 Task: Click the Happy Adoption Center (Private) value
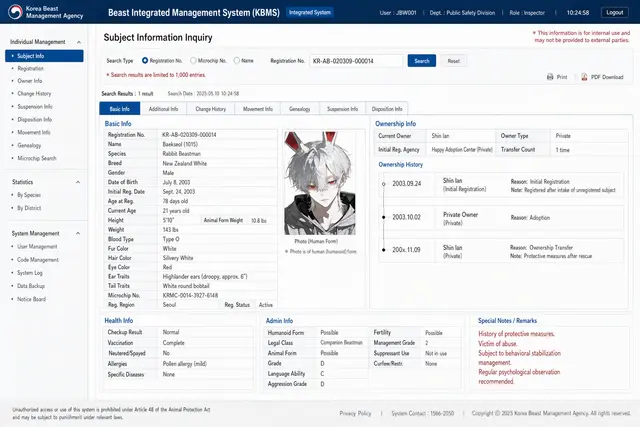click(x=462, y=150)
